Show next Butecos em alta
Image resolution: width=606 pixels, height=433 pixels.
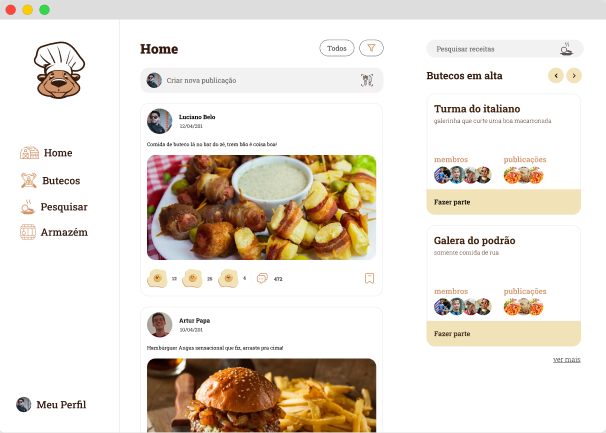pos(574,75)
